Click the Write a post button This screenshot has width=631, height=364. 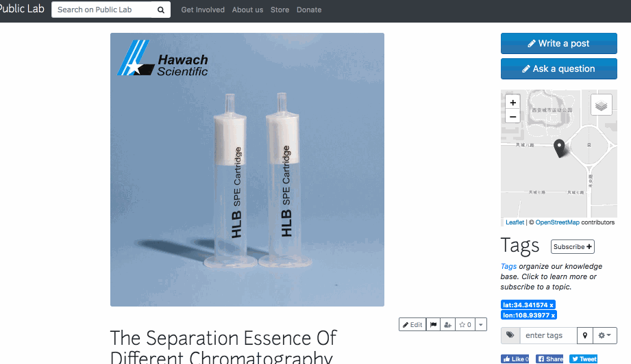(x=558, y=43)
